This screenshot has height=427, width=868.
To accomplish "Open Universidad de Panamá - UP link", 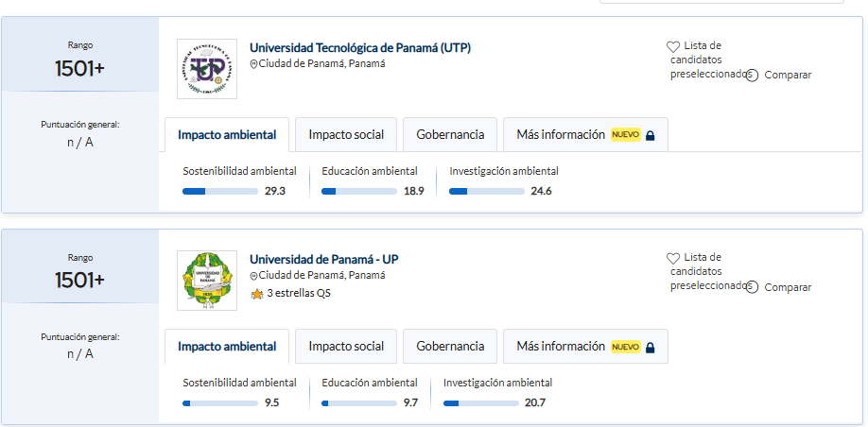I will 323,260.
